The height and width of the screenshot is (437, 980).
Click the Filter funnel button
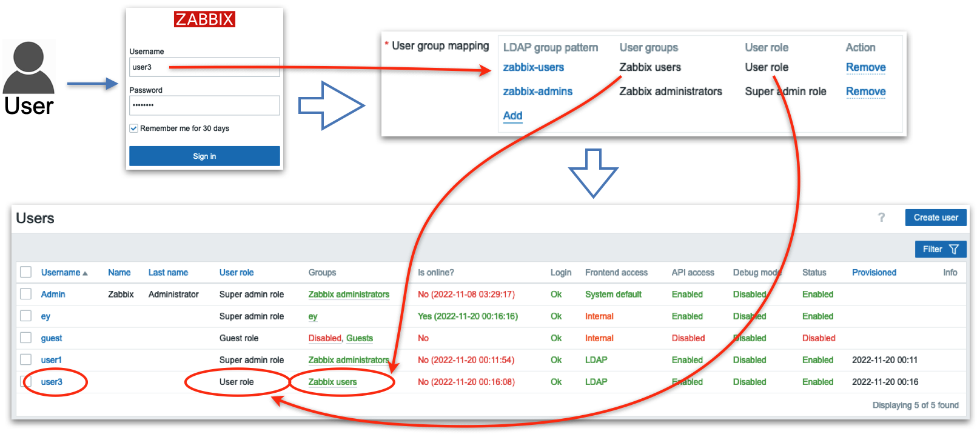click(x=940, y=249)
